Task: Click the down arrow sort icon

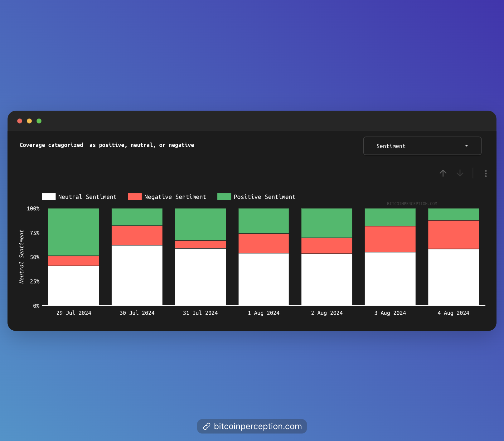Action: click(x=460, y=173)
